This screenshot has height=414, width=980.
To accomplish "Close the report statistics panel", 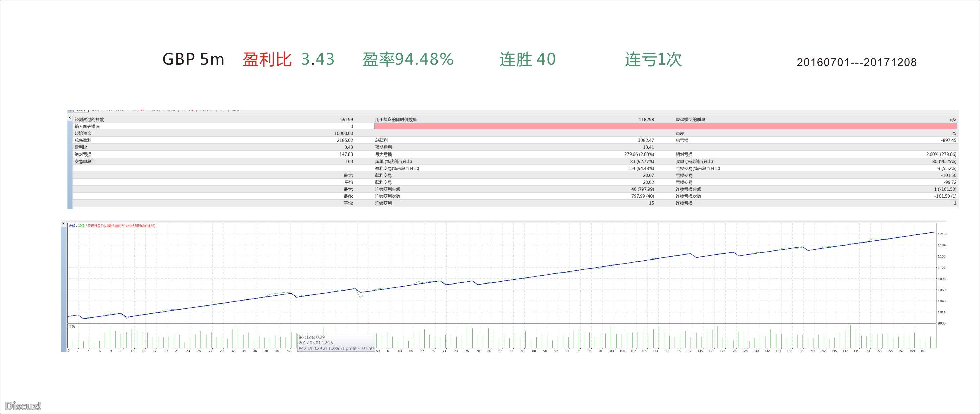I will pos(70,118).
